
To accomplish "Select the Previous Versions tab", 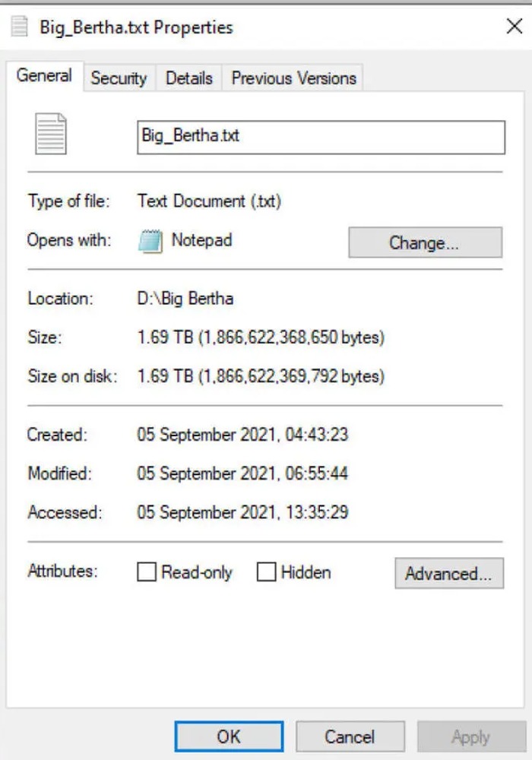I will click(293, 78).
